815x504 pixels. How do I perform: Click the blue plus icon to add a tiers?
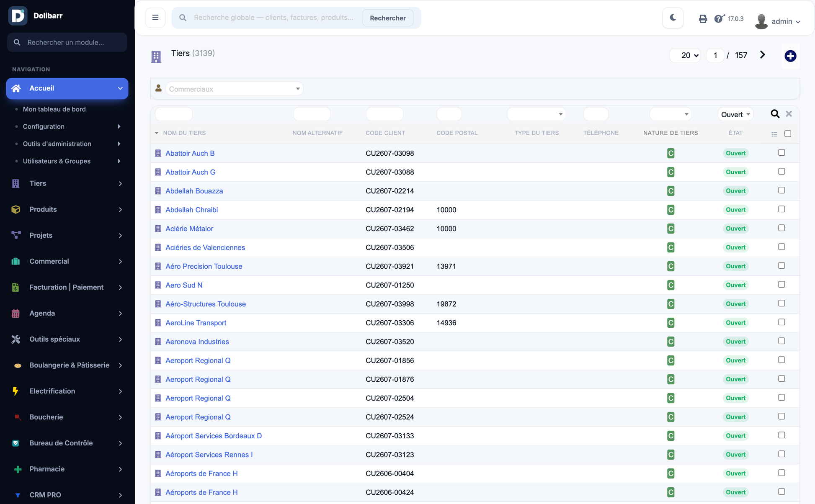pos(790,56)
